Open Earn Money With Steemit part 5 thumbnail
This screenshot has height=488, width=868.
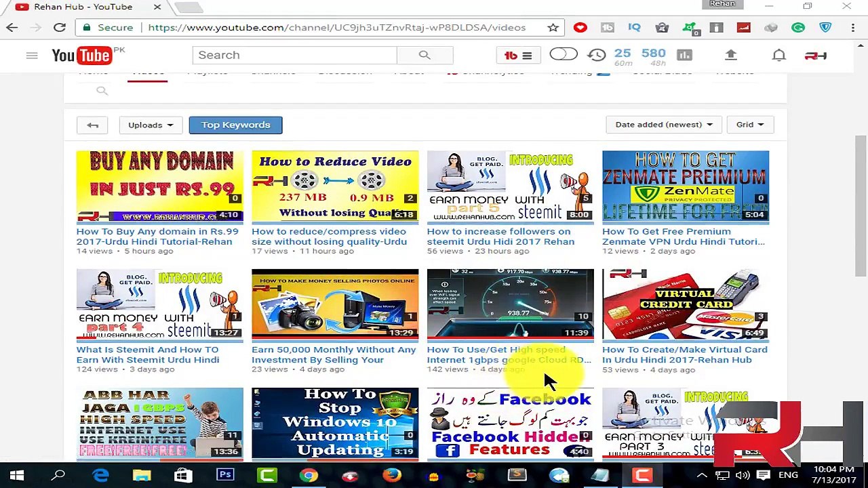510,186
